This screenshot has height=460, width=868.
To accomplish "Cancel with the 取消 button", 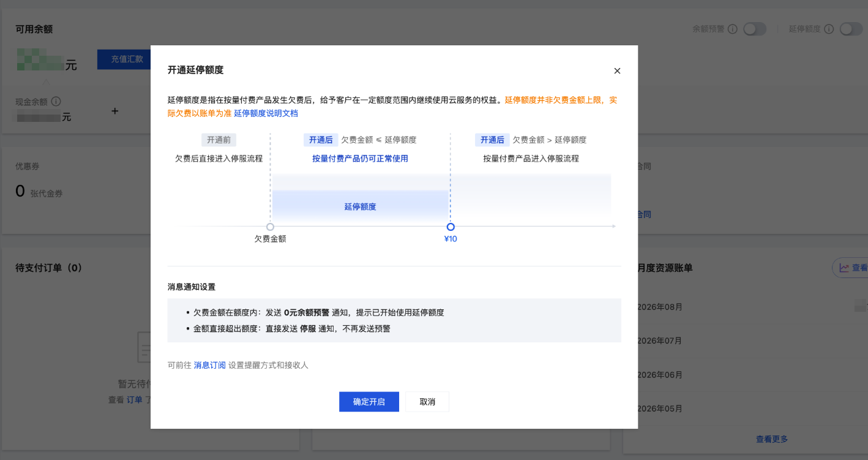I will 427,402.
